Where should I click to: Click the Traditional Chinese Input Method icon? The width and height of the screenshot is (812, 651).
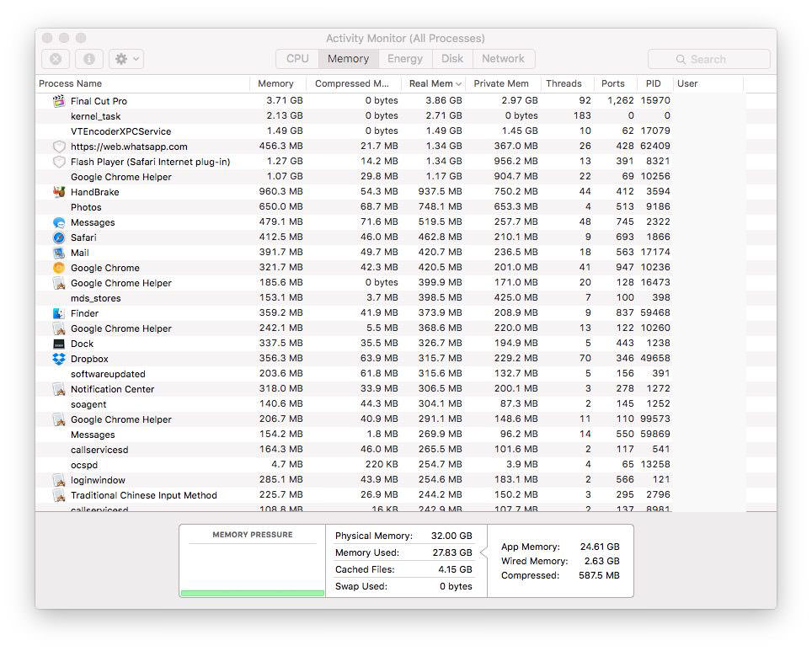59,496
